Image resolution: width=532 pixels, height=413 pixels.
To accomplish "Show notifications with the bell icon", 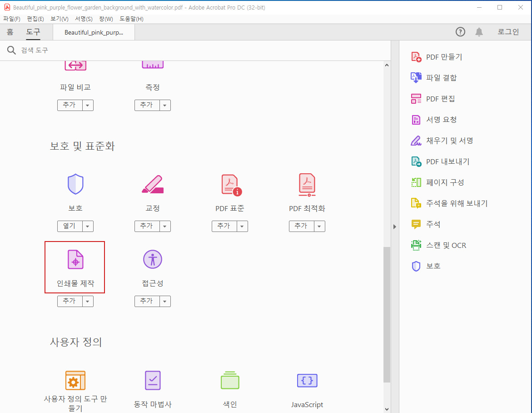I will (x=479, y=32).
